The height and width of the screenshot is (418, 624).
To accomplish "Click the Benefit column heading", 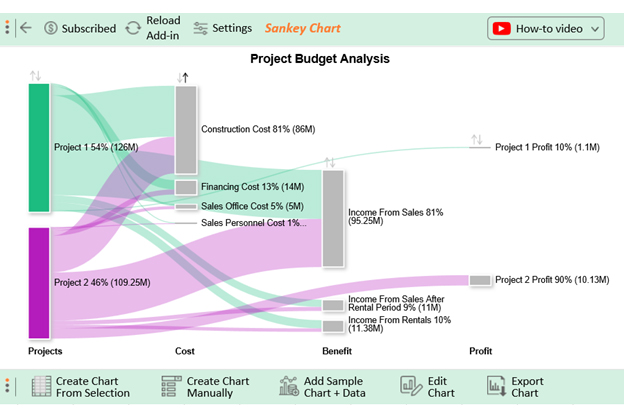I will (337, 351).
